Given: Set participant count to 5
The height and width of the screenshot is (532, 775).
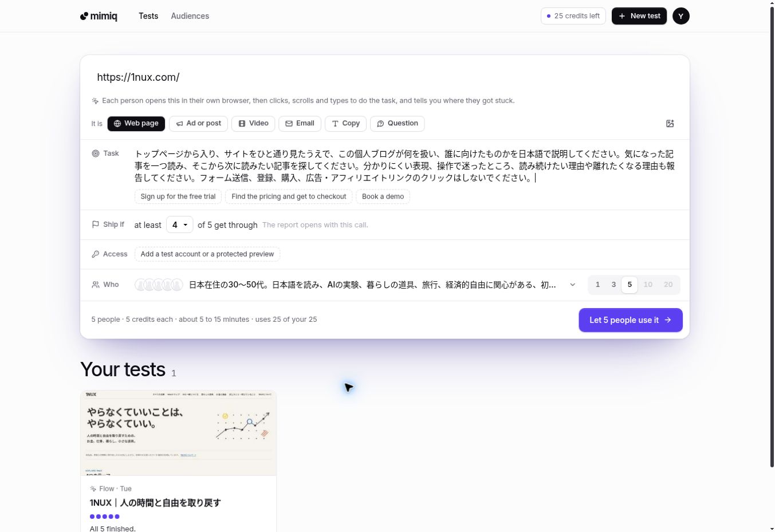Looking at the screenshot, I should tap(630, 285).
